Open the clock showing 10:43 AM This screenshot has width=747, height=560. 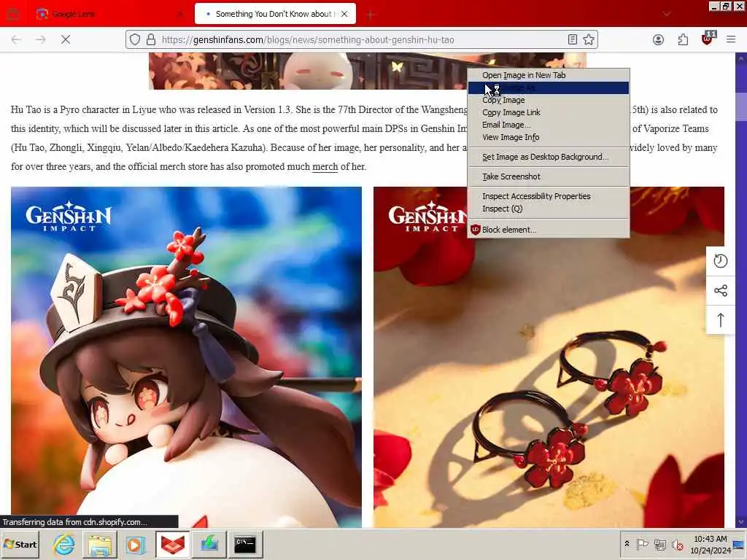click(711, 544)
